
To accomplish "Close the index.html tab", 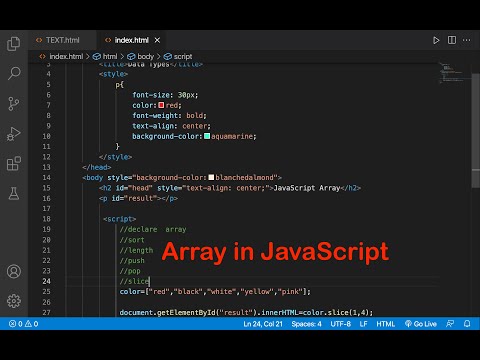I will (157, 40).
